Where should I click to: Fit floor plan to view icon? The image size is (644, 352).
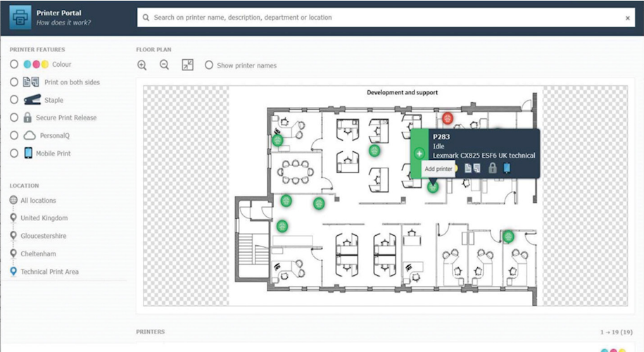click(188, 65)
